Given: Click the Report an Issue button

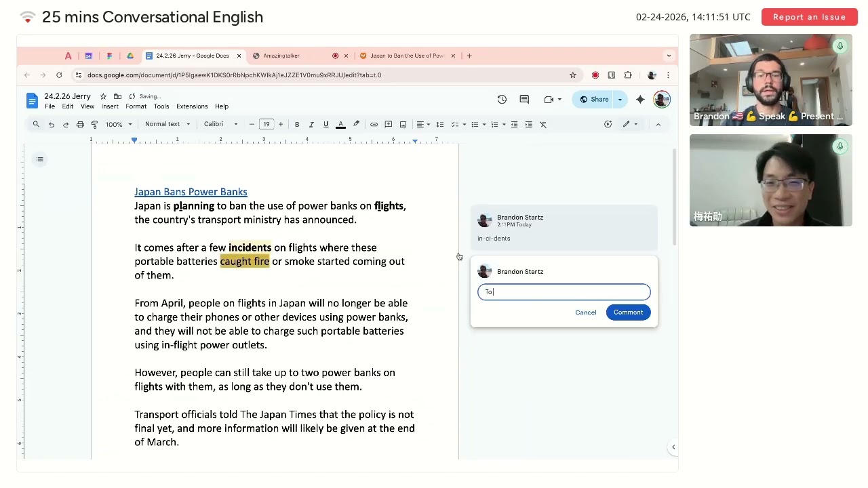Looking at the screenshot, I should [x=809, y=17].
